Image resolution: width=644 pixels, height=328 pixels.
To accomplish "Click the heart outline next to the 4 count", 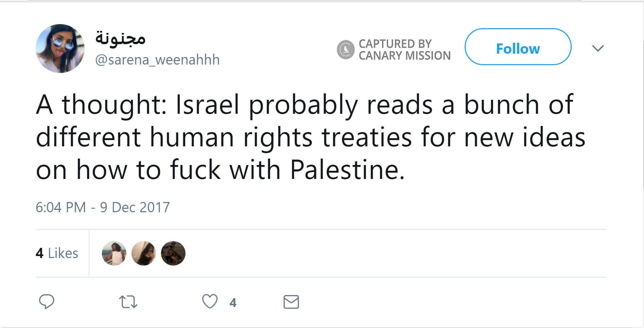I will pos(210,300).
